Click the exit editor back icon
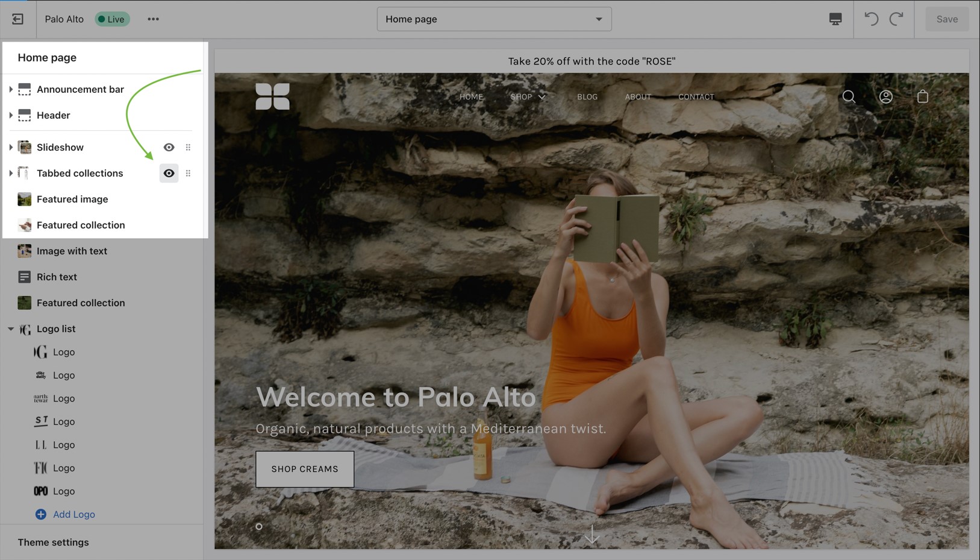Screen dimensions: 980x560 (x=17, y=19)
